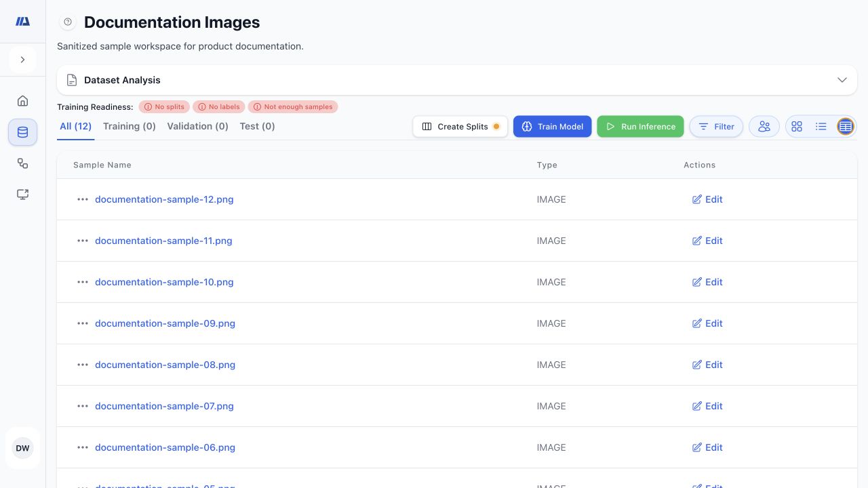
Task: Edit documentation-sample-11.png
Action: (707, 241)
